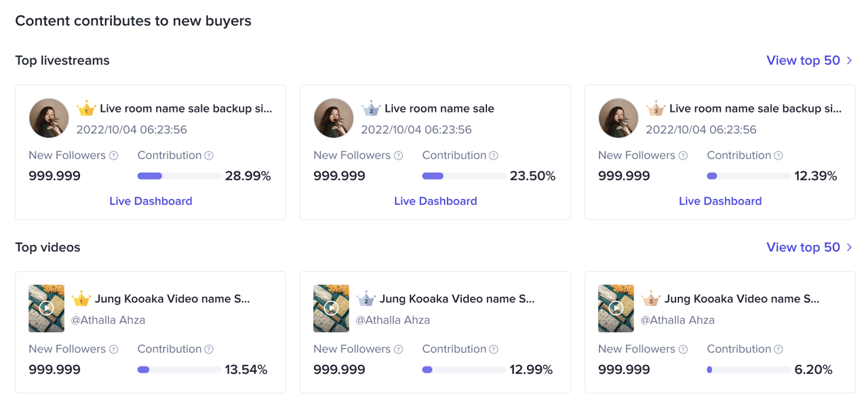
Task: Click gold crown icon on first livestream card
Action: pyautogui.click(x=86, y=109)
